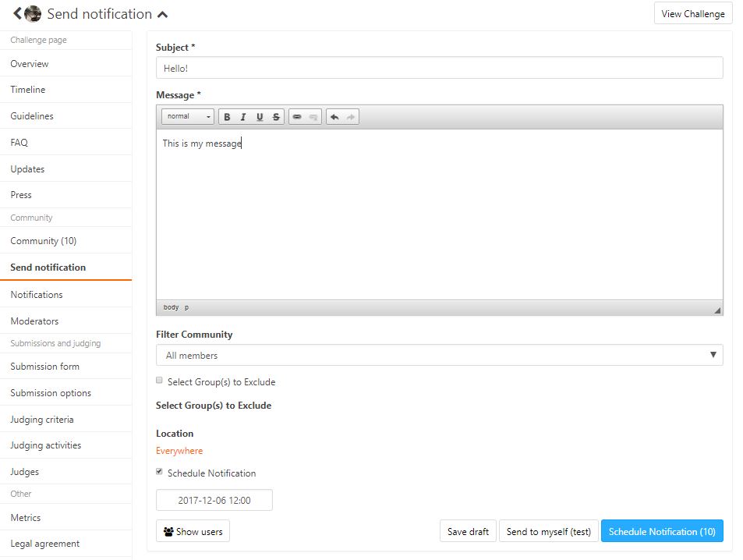Edit the schedule date 2017-12-06 12:00 field
This screenshot has height=560, width=743.
pyautogui.click(x=214, y=500)
